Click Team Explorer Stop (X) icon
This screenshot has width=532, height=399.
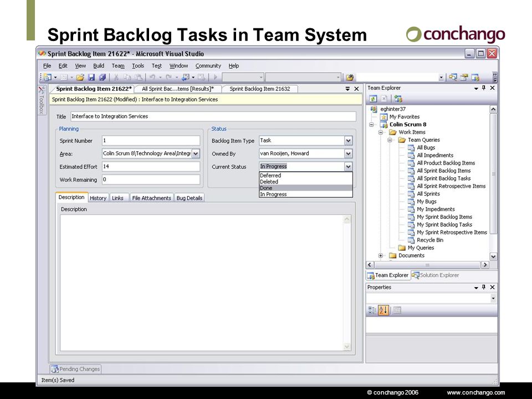[x=383, y=99]
